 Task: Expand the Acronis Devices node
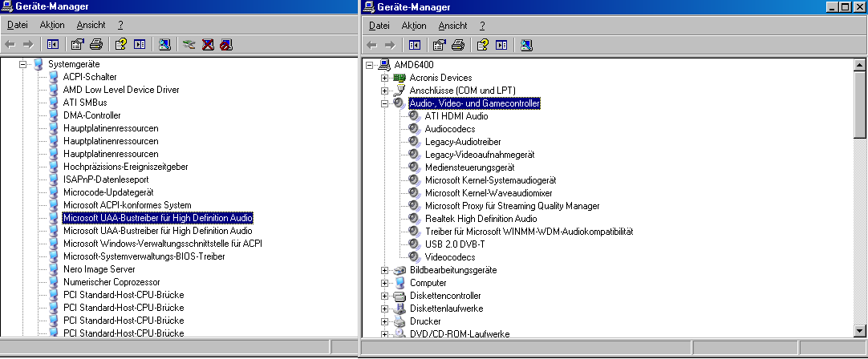click(x=385, y=78)
